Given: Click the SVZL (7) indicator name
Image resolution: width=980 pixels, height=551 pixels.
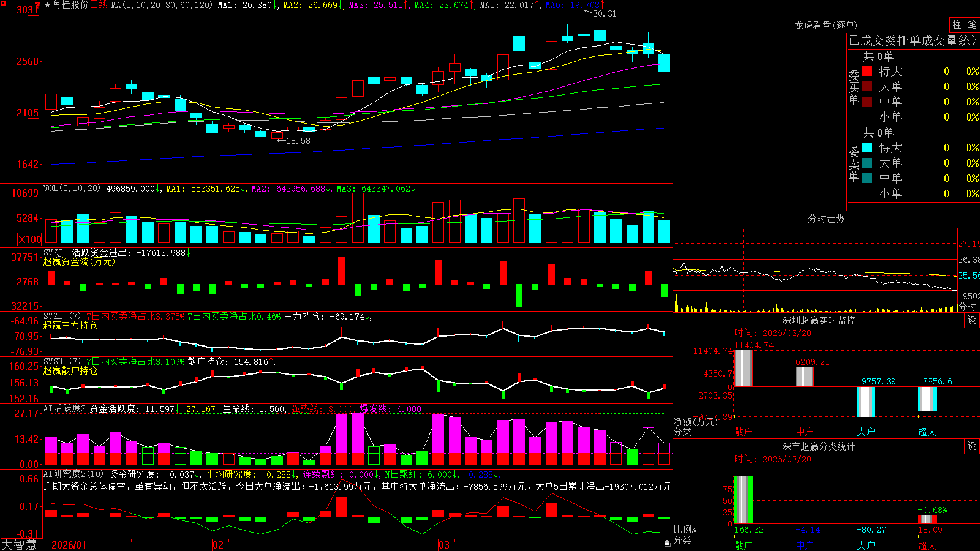Looking at the screenshot, I should (62, 316).
